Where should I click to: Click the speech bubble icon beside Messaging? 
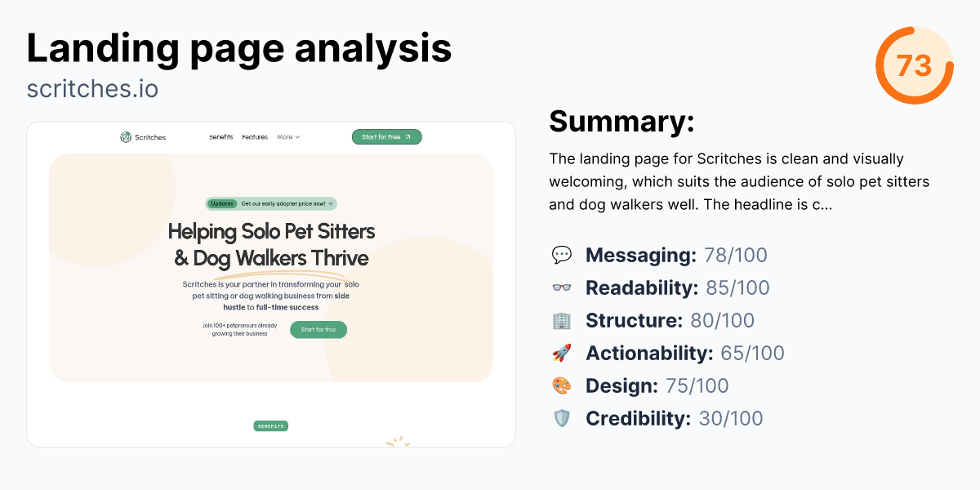pos(562,255)
